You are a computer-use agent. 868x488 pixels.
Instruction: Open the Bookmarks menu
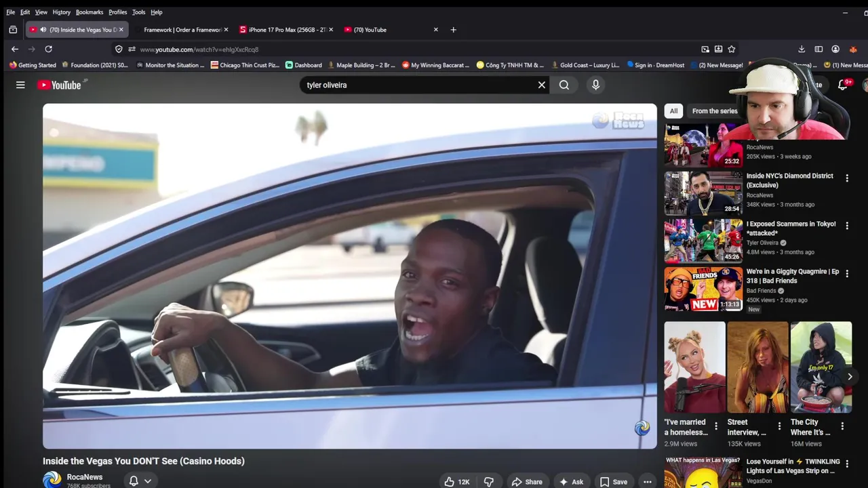(90, 12)
